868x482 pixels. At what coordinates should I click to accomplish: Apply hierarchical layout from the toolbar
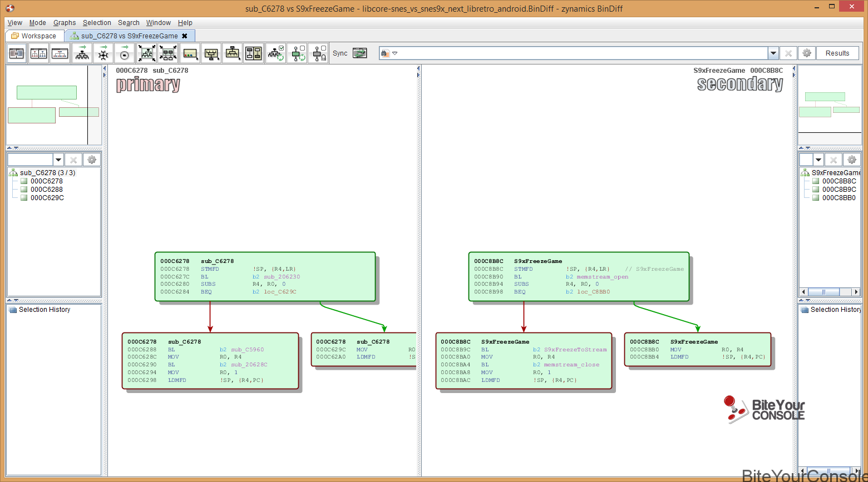(82, 53)
